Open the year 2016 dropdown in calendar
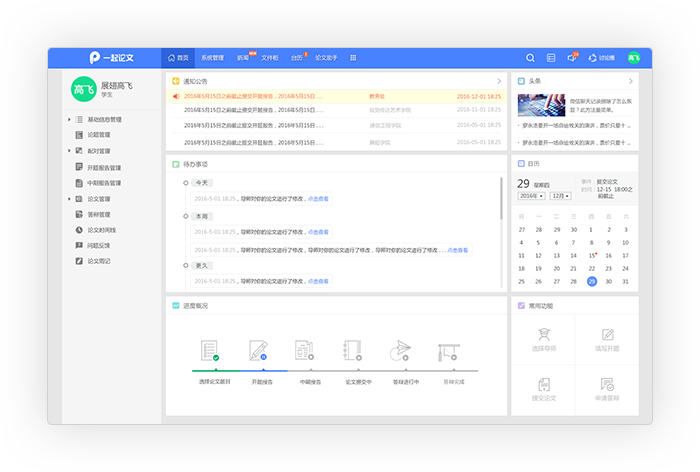 [531, 196]
